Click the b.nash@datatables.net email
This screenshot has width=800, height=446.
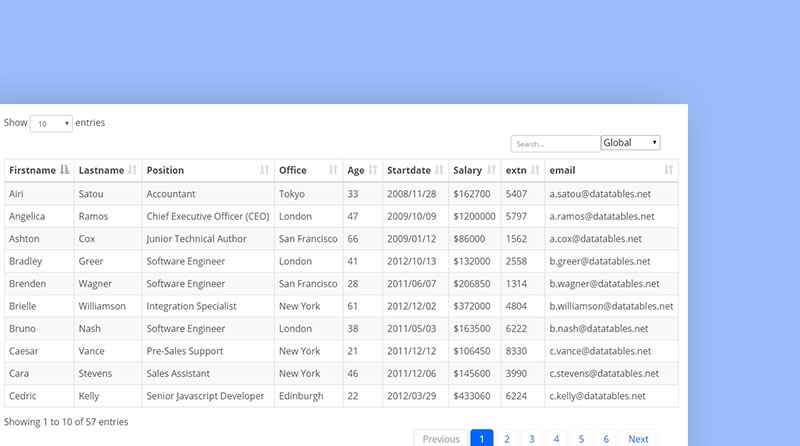click(599, 329)
